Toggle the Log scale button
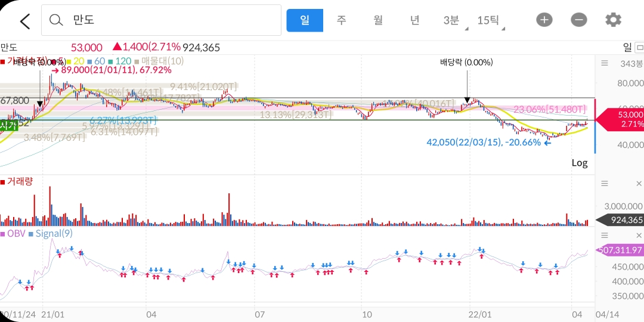 click(x=580, y=163)
